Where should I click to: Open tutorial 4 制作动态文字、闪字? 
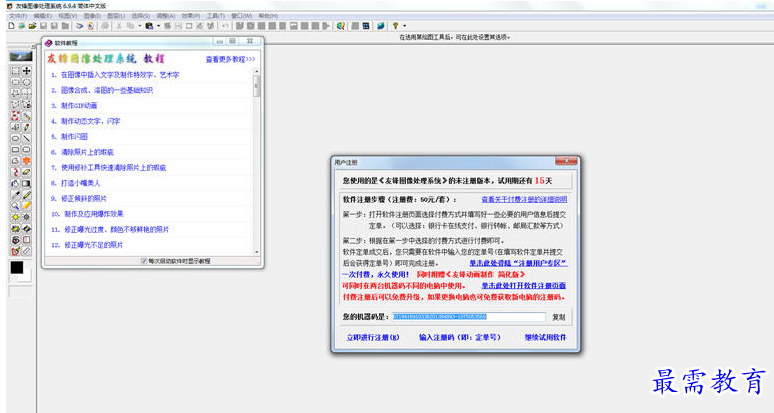(85, 121)
